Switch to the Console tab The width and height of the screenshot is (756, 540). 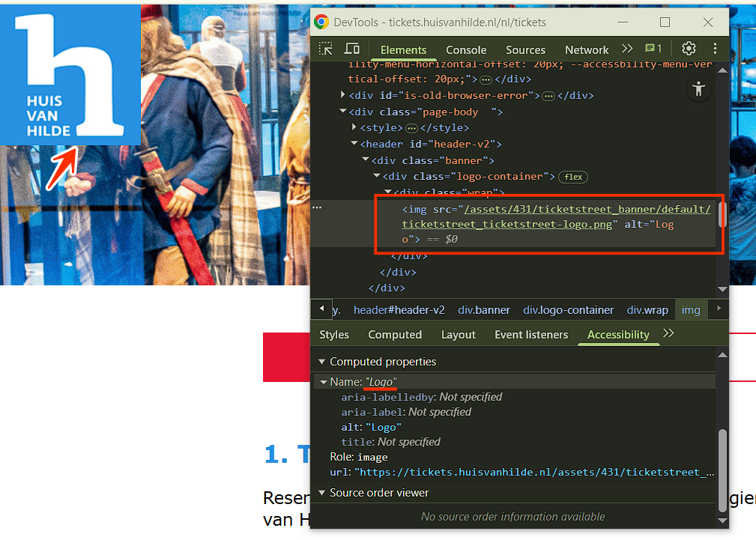tap(466, 50)
